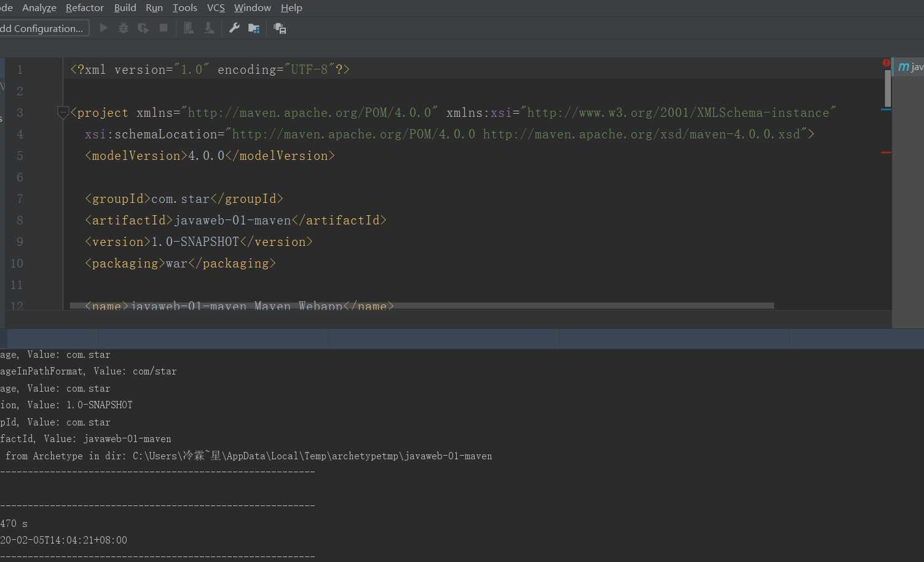Open Settings via wrench icon
The height and width of the screenshot is (562, 924).
[234, 28]
